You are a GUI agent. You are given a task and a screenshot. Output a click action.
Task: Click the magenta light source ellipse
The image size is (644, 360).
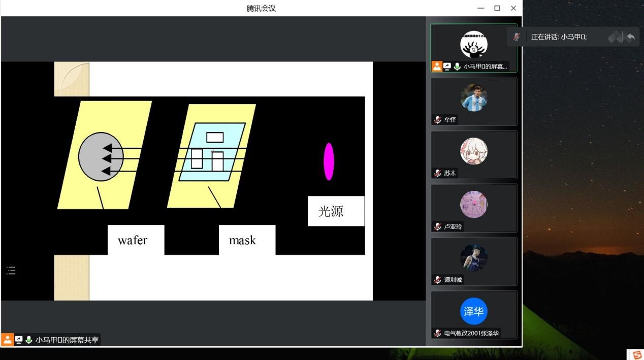coord(329,161)
